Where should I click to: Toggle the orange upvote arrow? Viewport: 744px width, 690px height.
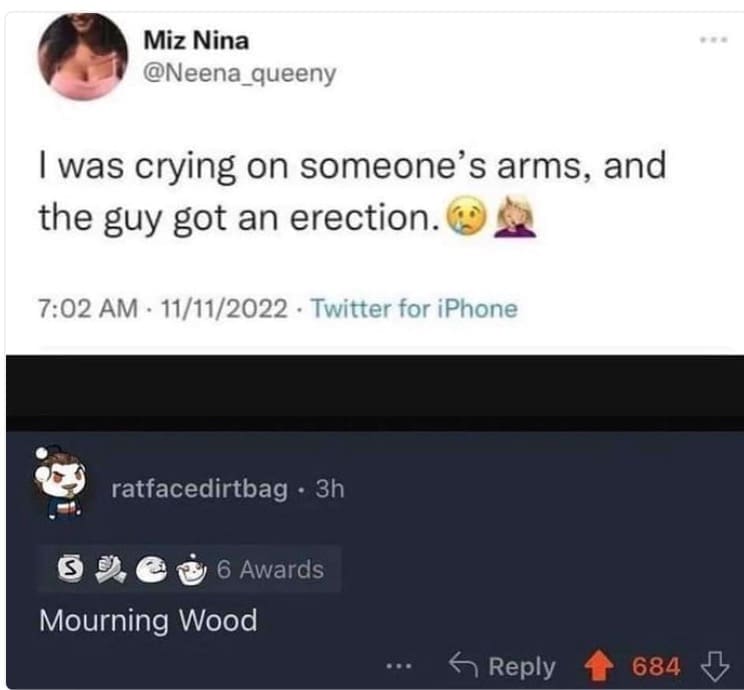pyautogui.click(x=598, y=666)
